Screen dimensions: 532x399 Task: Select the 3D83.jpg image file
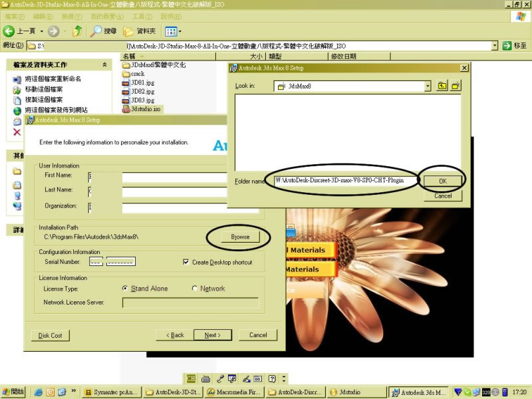138,100
